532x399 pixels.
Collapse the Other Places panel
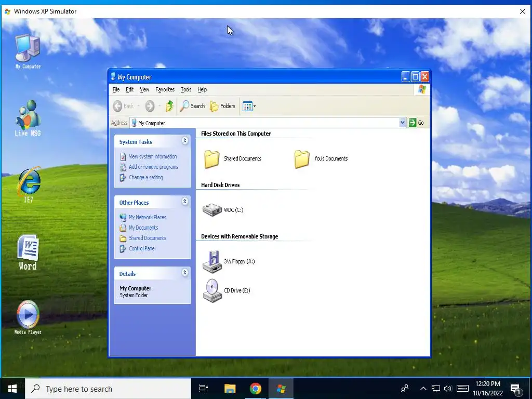185,202
